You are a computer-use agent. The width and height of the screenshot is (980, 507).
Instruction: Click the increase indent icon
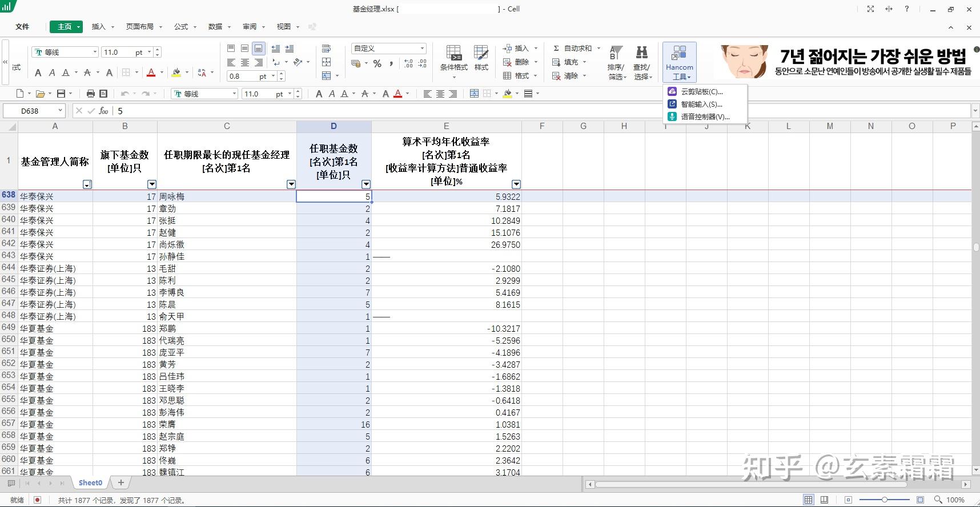pos(289,49)
